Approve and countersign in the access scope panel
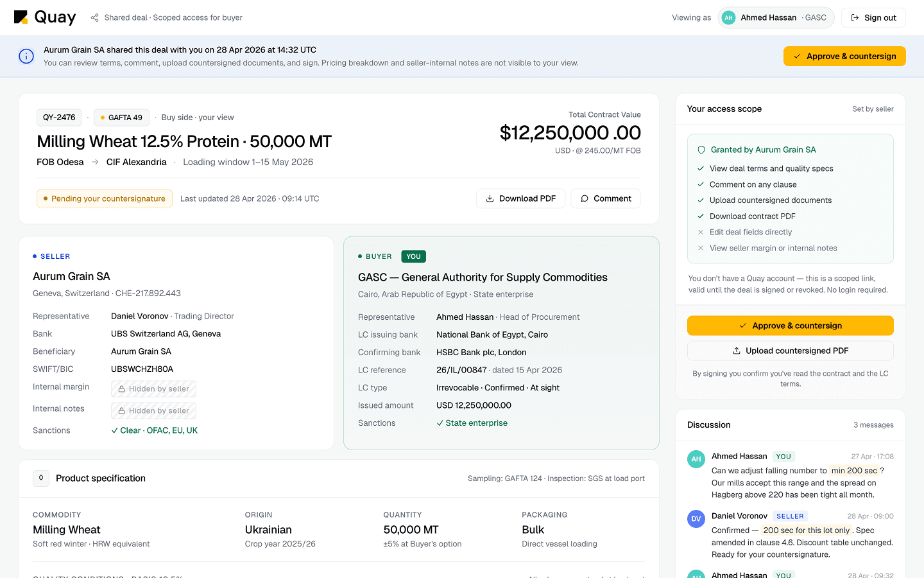The image size is (924, 578). pyautogui.click(x=791, y=326)
